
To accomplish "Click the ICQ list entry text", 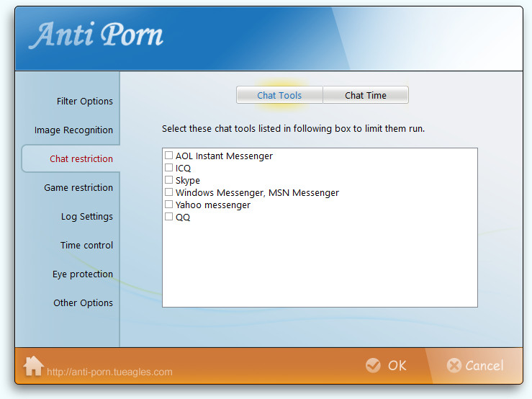I will [184, 168].
